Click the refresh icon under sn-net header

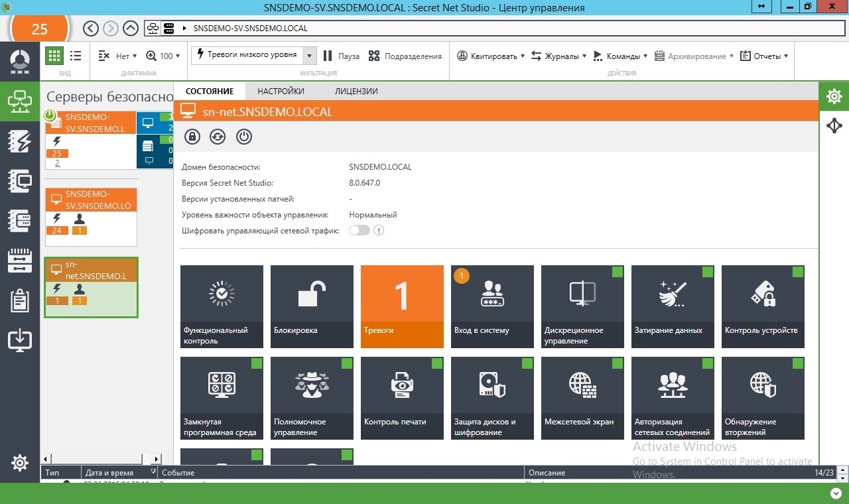(x=218, y=137)
